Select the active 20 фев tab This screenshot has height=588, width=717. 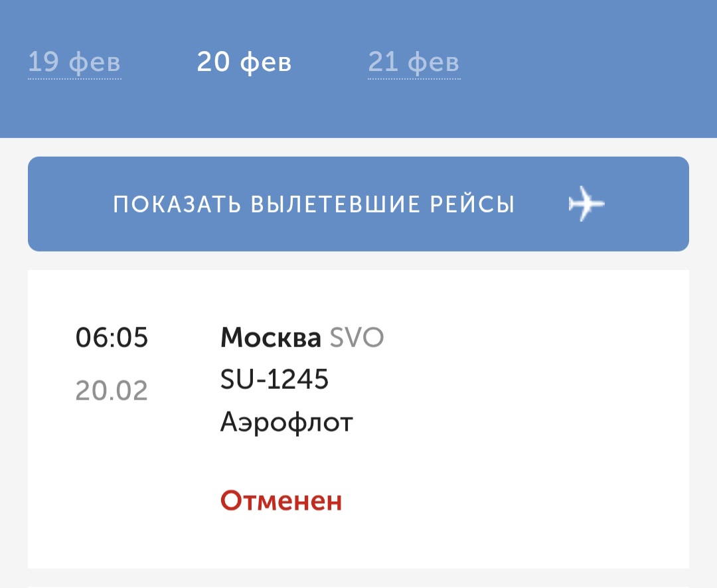244,62
